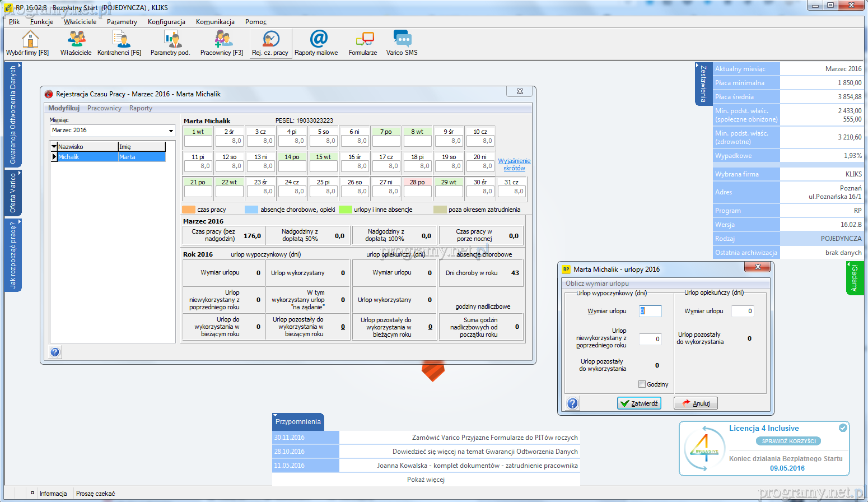Viewport: 868px width, 502px height.
Task: Click the Wymiar urlopu wypoczynkowy input field
Action: tap(650, 311)
